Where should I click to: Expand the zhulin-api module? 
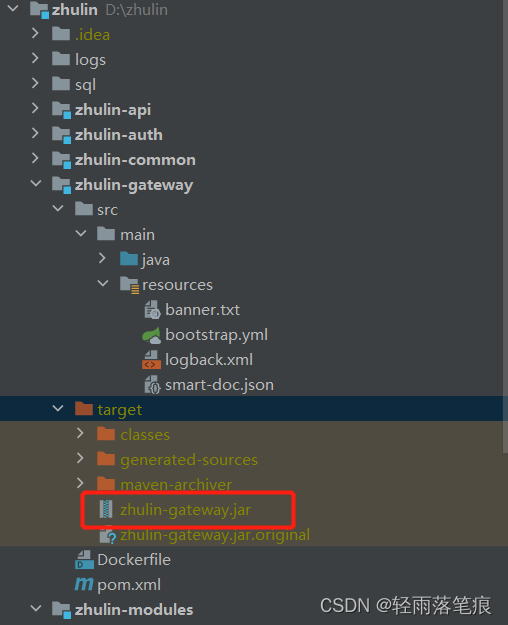(35, 108)
